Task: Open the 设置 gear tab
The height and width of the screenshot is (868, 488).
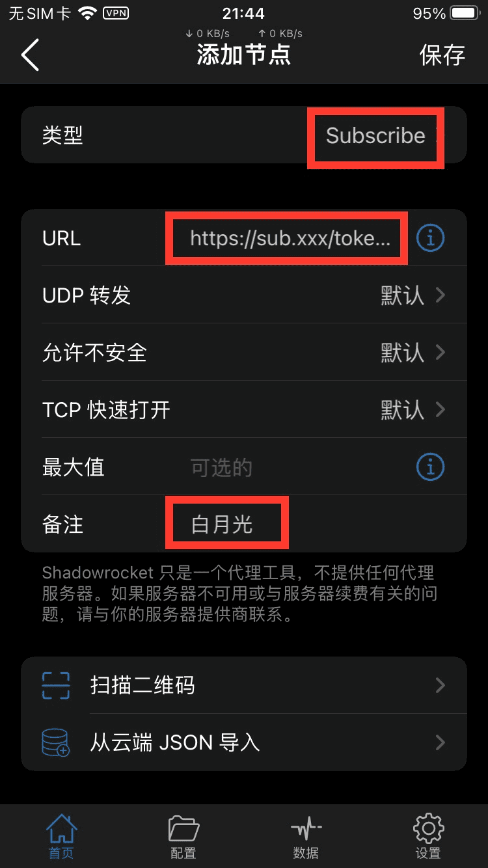Action: pos(428,837)
